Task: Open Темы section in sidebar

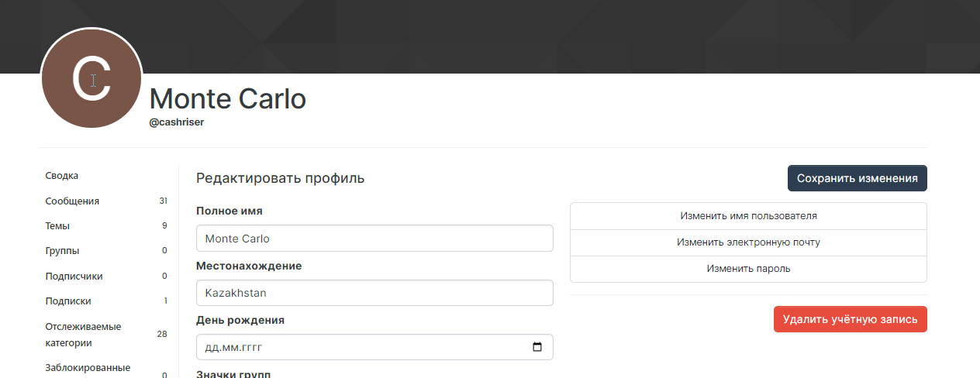Action: click(x=57, y=226)
